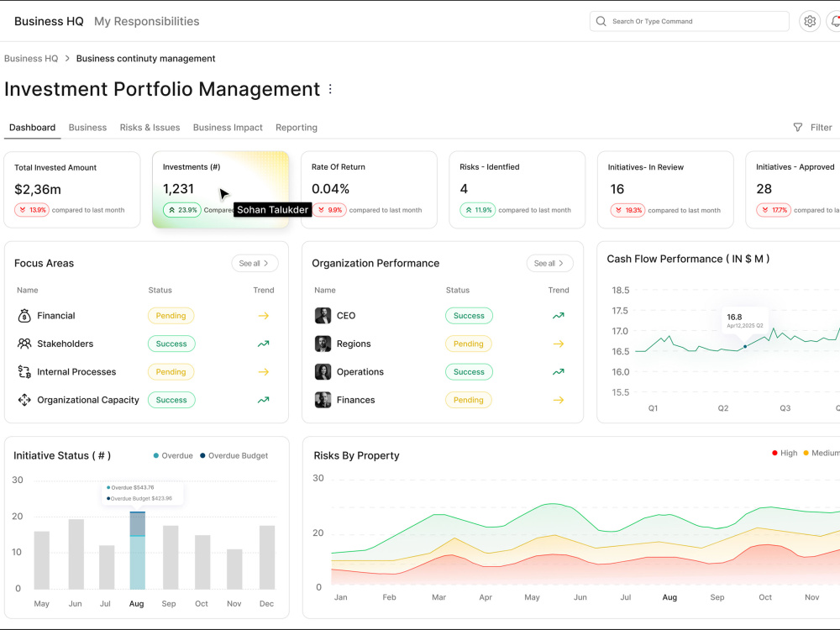Click the Sep bar in Initiative Status
840x630 pixels.
pos(171,557)
